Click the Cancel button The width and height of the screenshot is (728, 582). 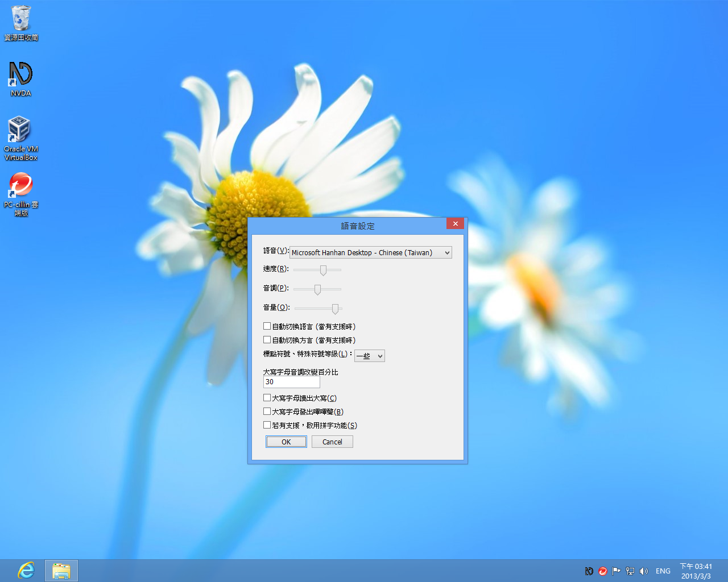(x=332, y=442)
